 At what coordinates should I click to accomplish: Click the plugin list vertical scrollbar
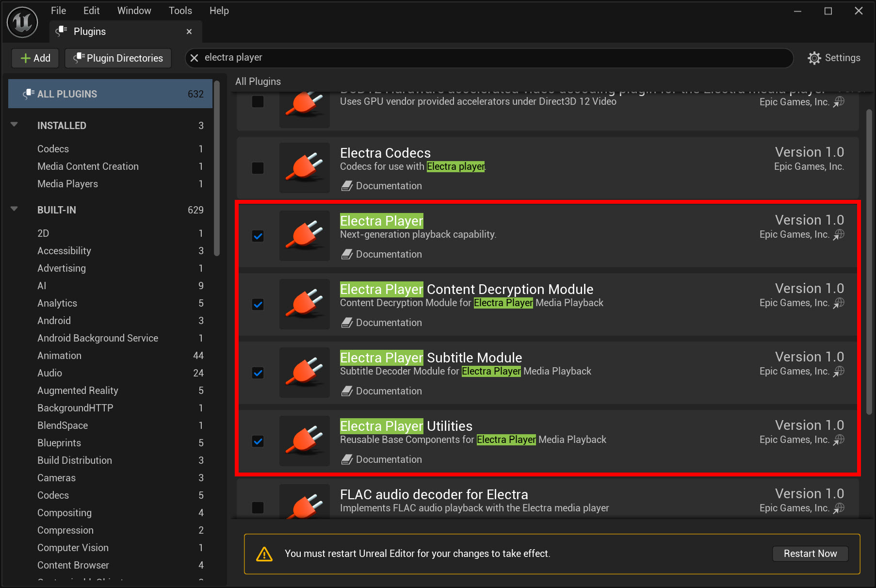pos(869,262)
